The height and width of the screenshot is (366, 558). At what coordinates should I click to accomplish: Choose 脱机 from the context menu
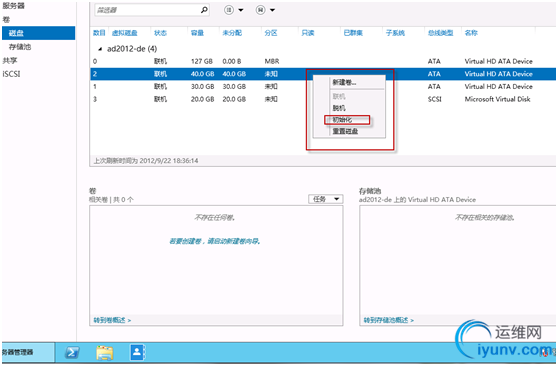[339, 108]
